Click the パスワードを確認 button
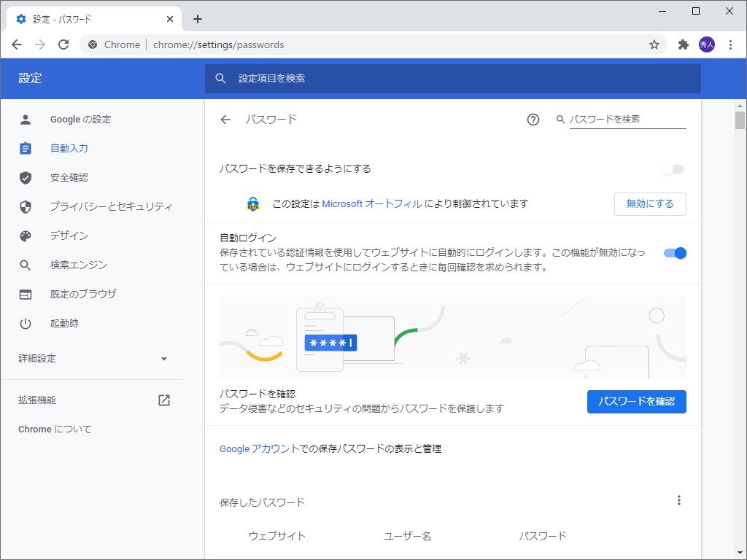The height and width of the screenshot is (560, 747). pyautogui.click(x=636, y=402)
